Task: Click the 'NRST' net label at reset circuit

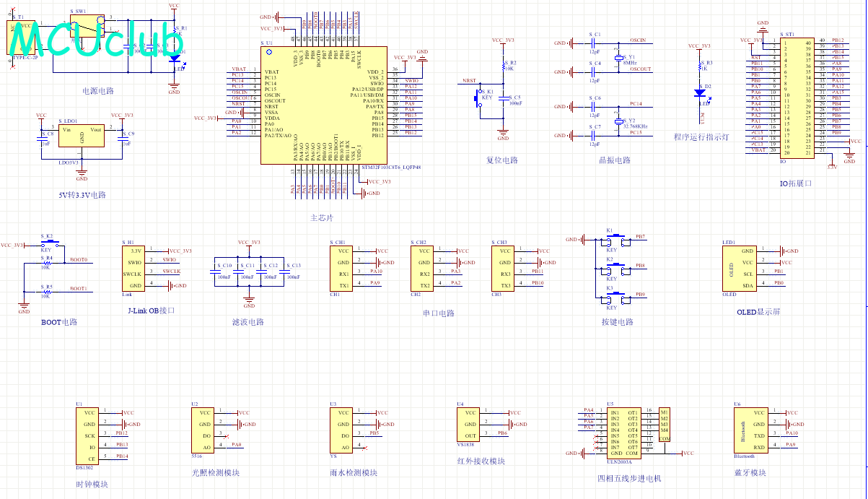Action: [x=469, y=81]
